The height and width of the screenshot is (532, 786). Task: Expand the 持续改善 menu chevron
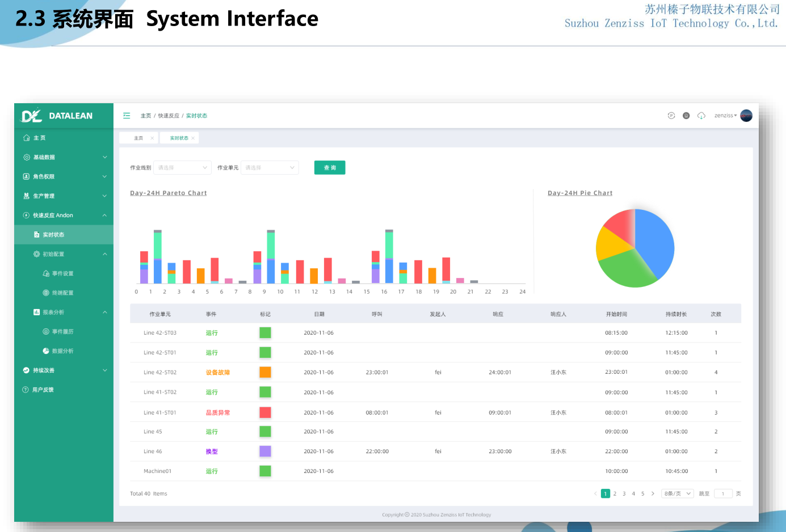(104, 370)
